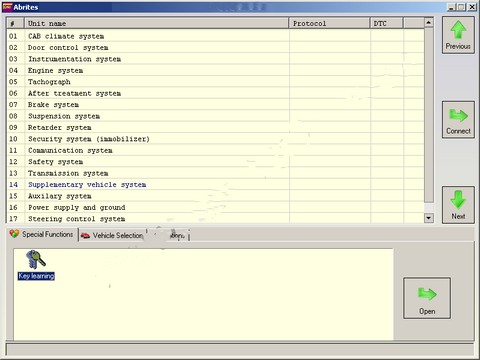Select Communication system row
Screen dimensions: 480x360
point(215,150)
